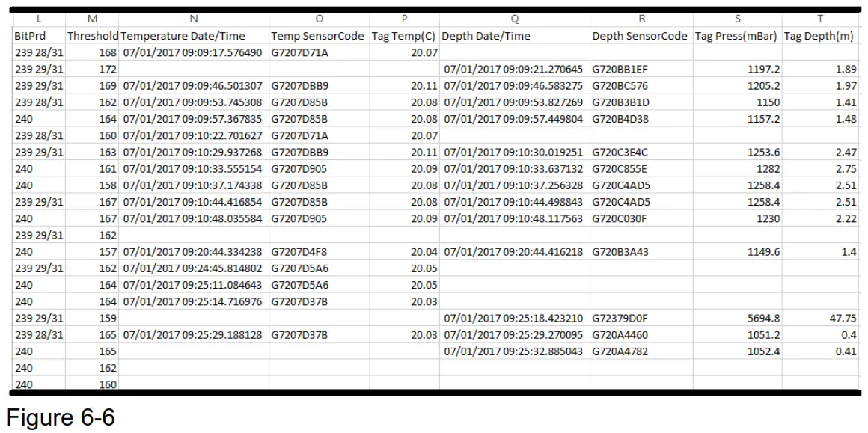
Task: Click the Temp SensorCode header cell
Action: (x=317, y=34)
